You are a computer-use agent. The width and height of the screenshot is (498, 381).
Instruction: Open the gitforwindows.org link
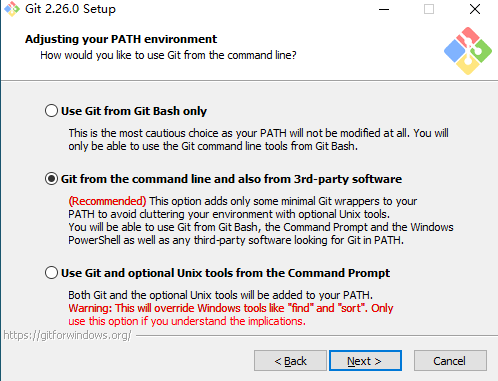point(68,335)
